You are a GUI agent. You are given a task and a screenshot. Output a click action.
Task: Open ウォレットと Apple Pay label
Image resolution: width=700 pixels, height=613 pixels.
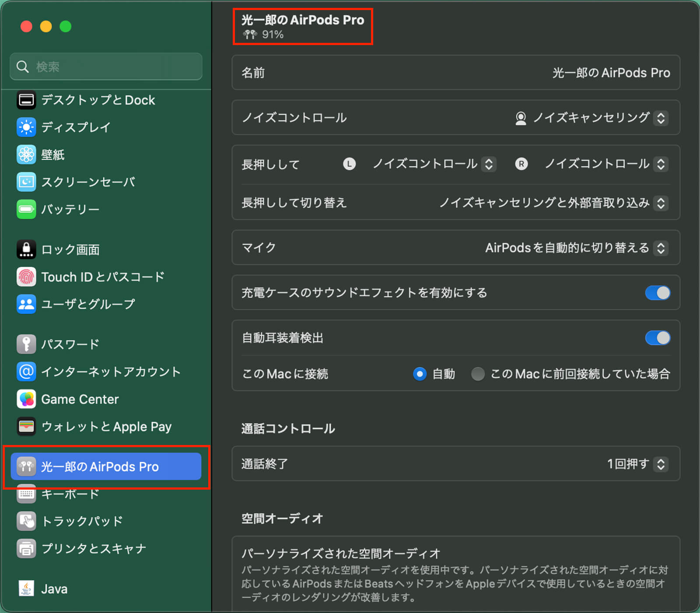click(106, 427)
